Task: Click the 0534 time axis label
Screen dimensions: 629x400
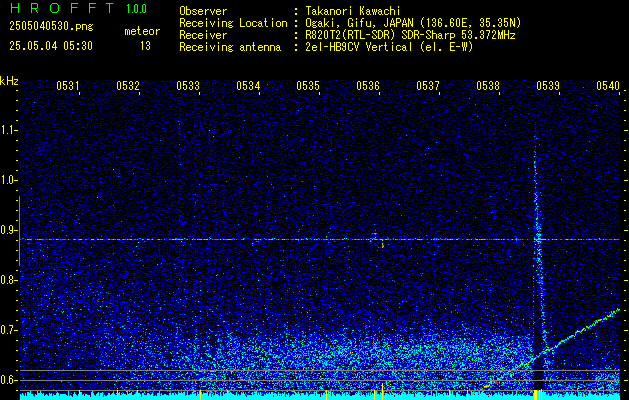Action: pyautogui.click(x=248, y=85)
